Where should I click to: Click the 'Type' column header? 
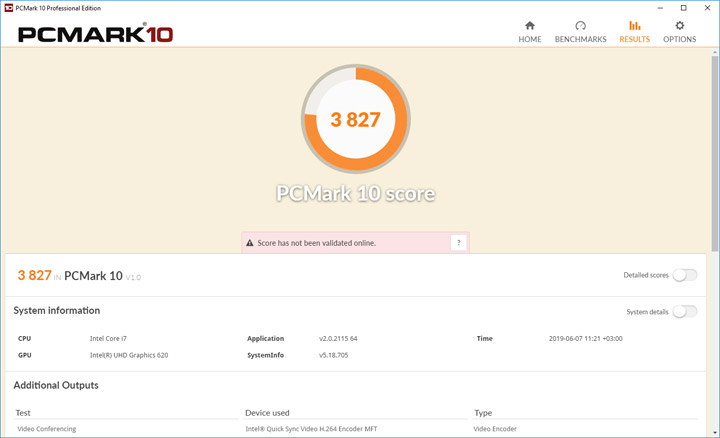pos(483,413)
